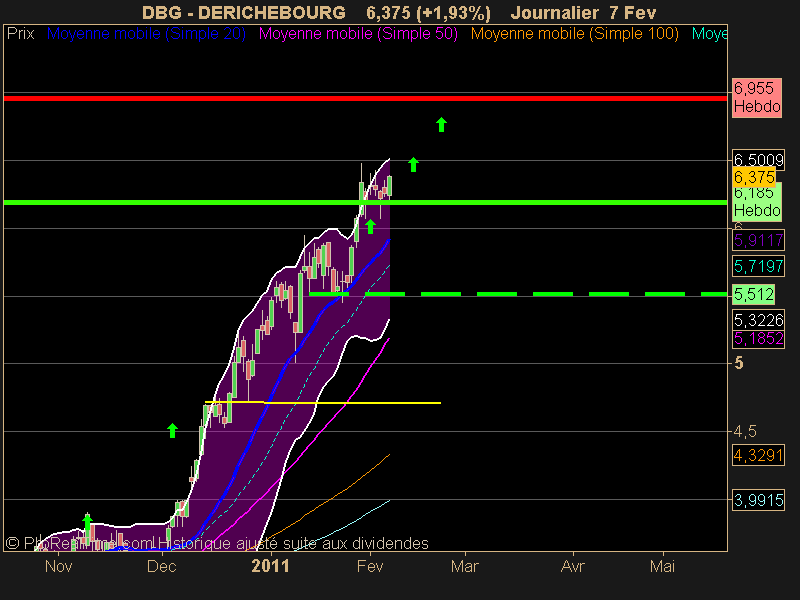Image resolution: width=800 pixels, height=600 pixels.
Task: Click the red 6,955 Hebdo price label
Action: tap(757, 98)
